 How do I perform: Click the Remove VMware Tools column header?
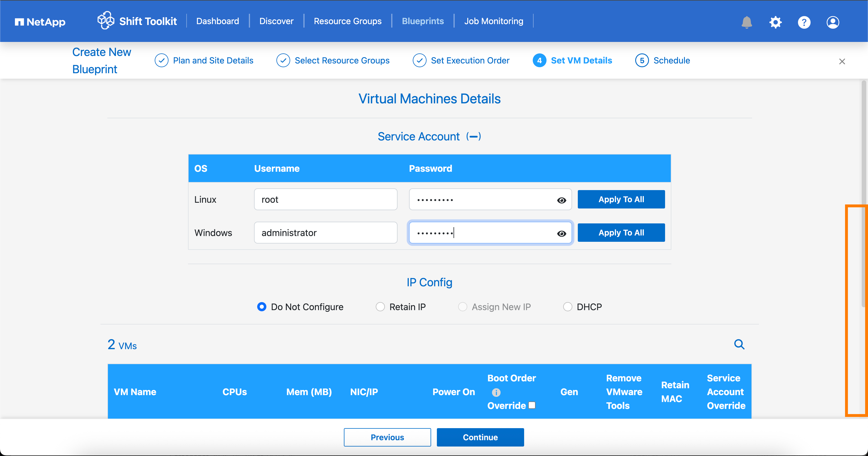click(x=624, y=392)
